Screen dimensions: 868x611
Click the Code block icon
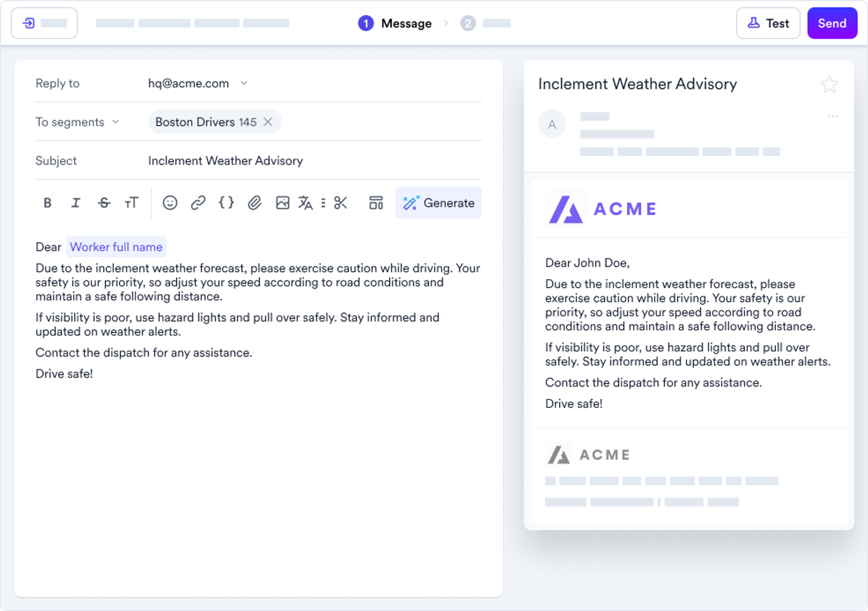point(227,203)
